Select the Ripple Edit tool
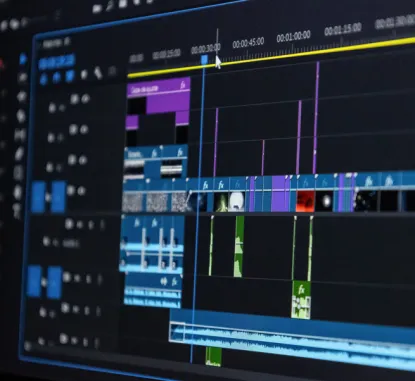Image resolution: width=415 pixels, height=381 pixels. (x=21, y=97)
